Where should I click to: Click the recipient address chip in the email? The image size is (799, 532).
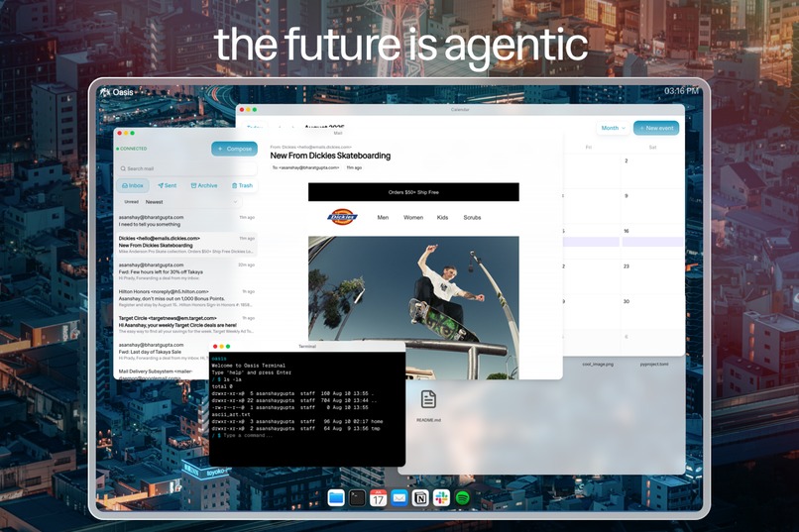(x=305, y=167)
